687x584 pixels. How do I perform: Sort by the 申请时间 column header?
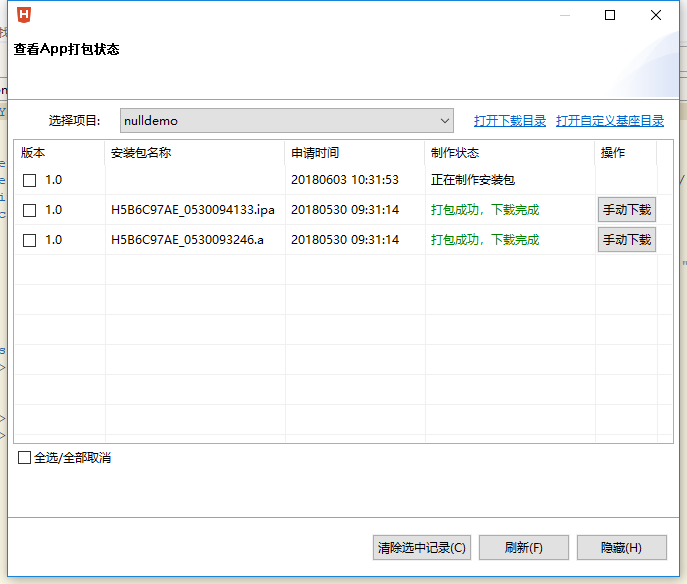coord(315,153)
